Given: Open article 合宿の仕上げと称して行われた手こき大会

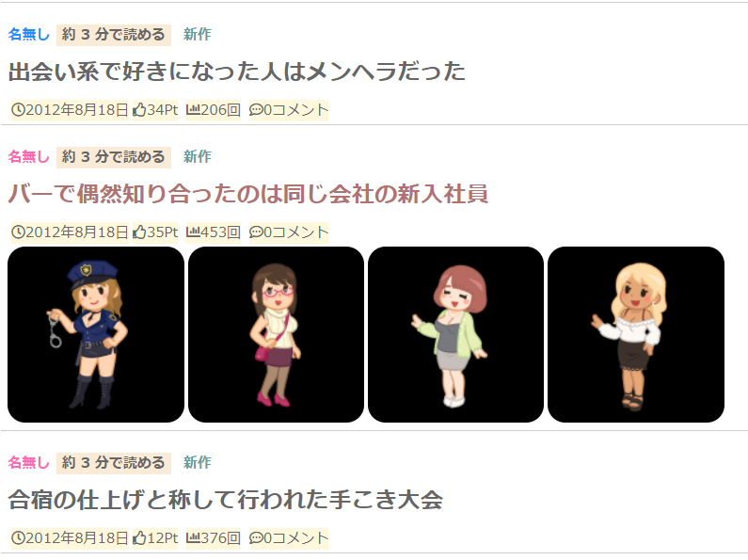Looking at the screenshot, I should tap(226, 500).
